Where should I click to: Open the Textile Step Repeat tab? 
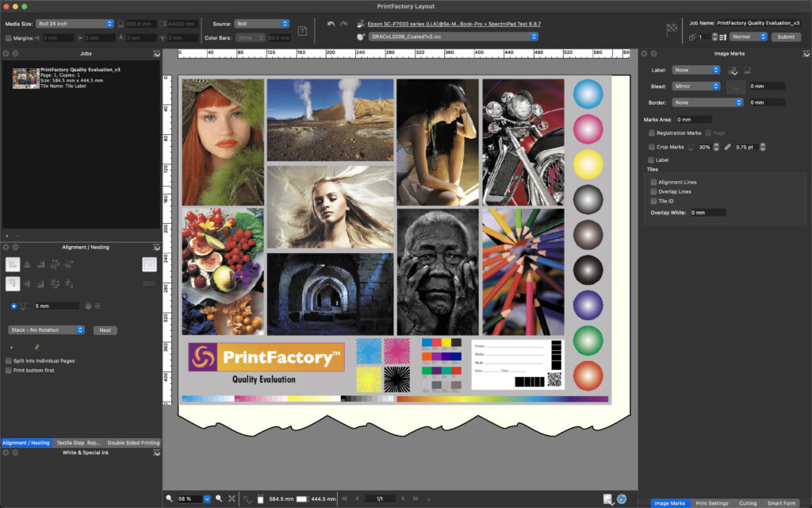(x=78, y=443)
